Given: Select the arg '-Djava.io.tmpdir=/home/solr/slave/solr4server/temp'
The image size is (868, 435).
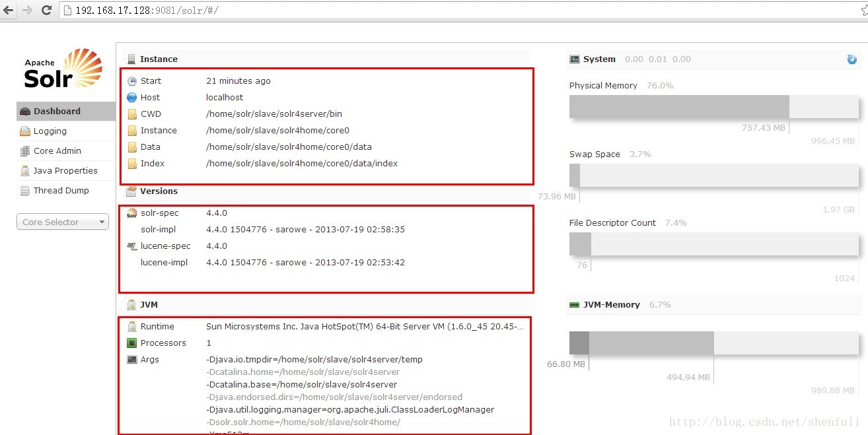Looking at the screenshot, I should (x=314, y=359).
